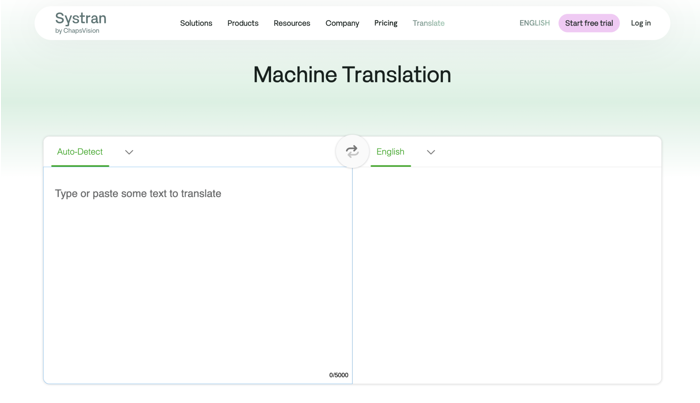Focus the text box to type or paste text
The image size is (700, 403).
click(198, 270)
